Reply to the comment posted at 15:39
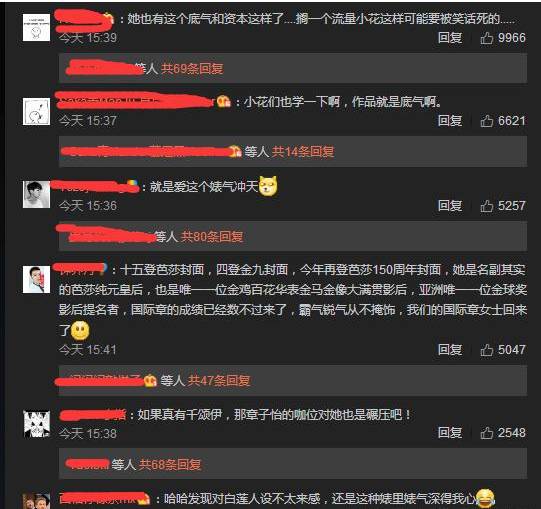Image resolution: width=541 pixels, height=509 pixels. [450, 38]
